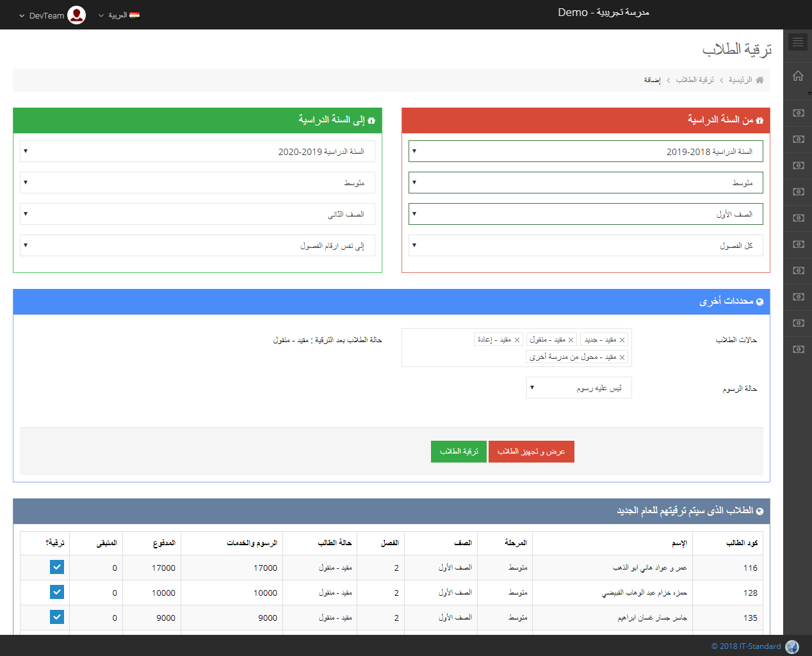
Task: Click the DevTeam user avatar icon
Action: point(76,15)
